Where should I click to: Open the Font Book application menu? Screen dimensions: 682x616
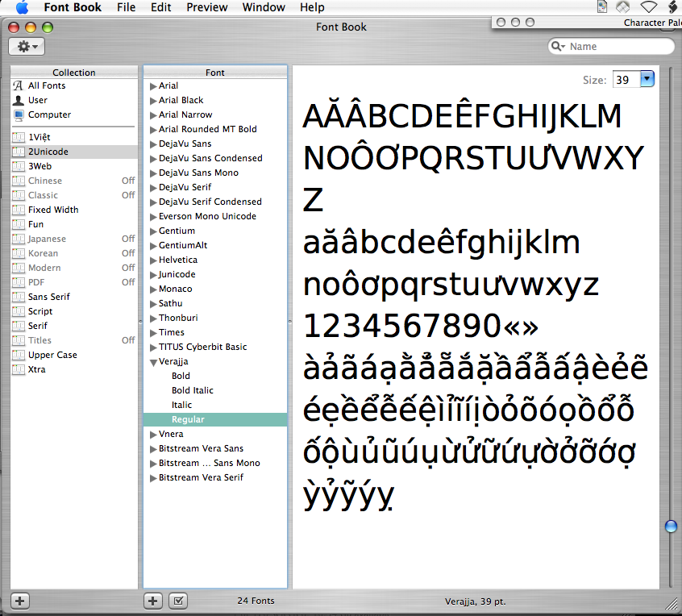click(x=73, y=7)
